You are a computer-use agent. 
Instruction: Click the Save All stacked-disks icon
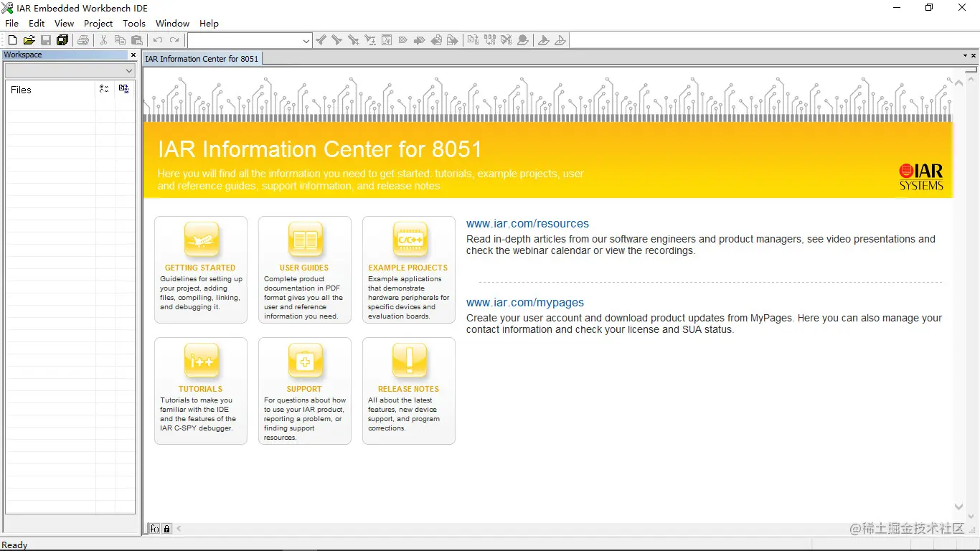click(62, 40)
